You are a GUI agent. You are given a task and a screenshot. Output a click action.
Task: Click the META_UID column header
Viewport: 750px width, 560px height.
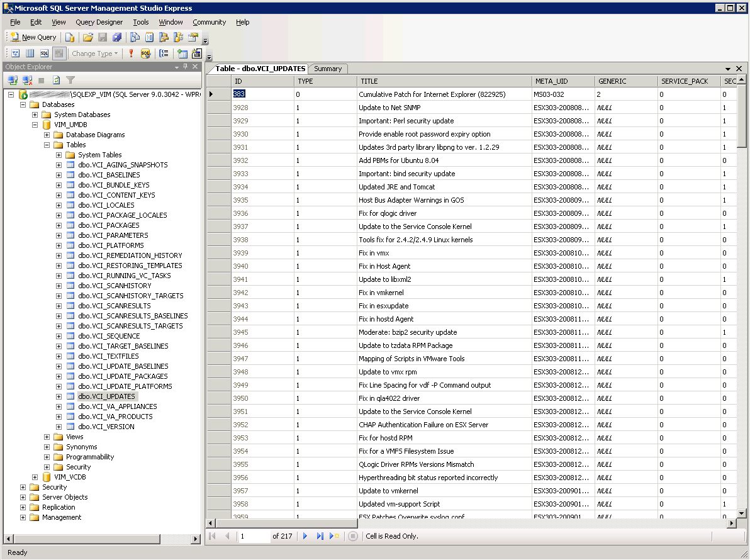click(x=563, y=81)
